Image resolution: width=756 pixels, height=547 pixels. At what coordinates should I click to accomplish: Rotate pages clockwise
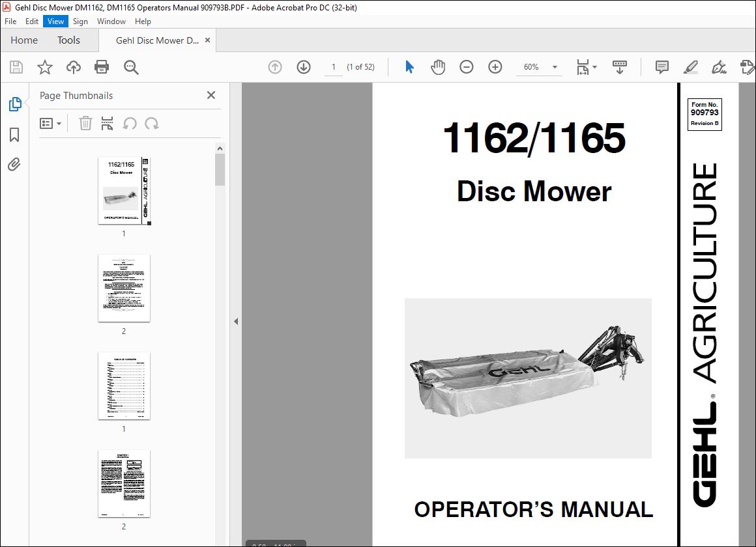coord(151,123)
